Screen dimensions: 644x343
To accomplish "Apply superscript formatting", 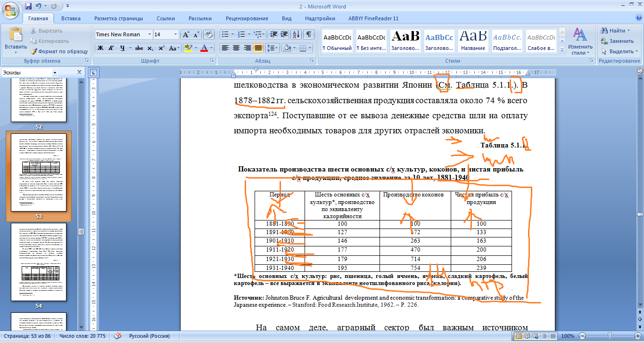I will (161, 48).
